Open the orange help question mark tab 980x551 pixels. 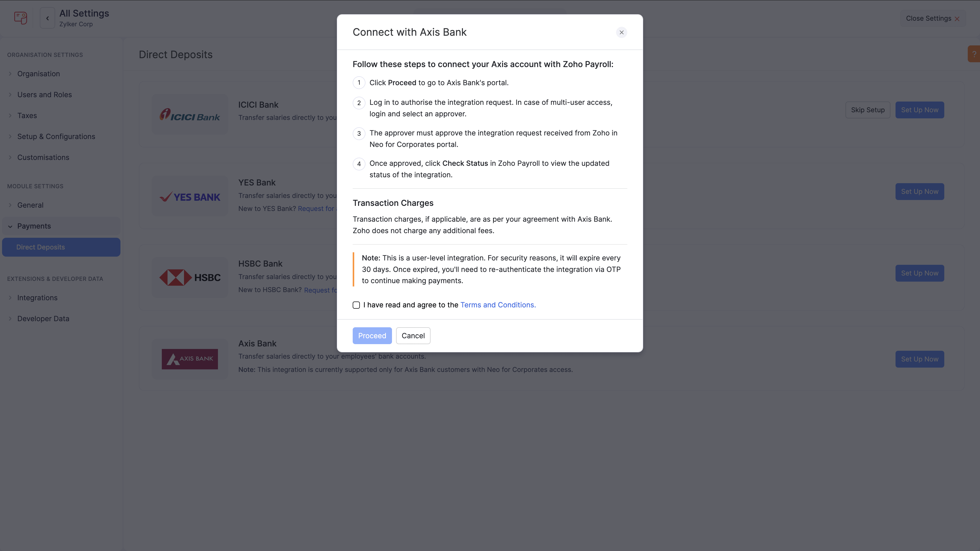tap(974, 54)
